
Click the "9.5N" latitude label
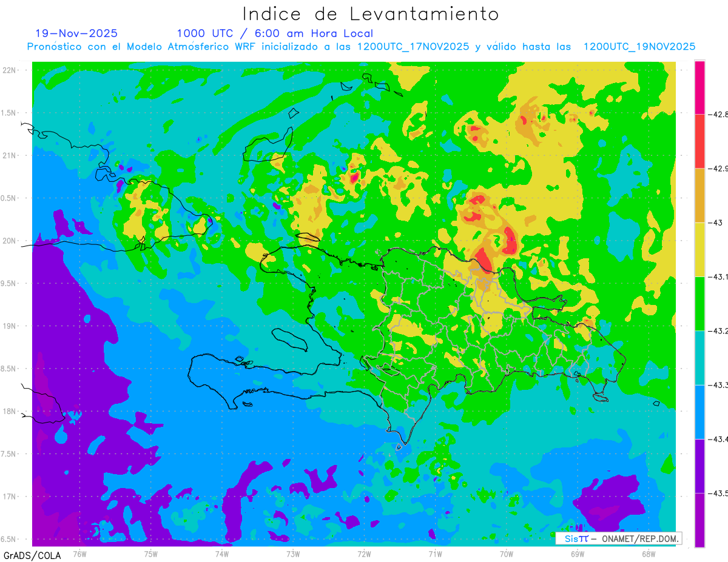pos(9,283)
